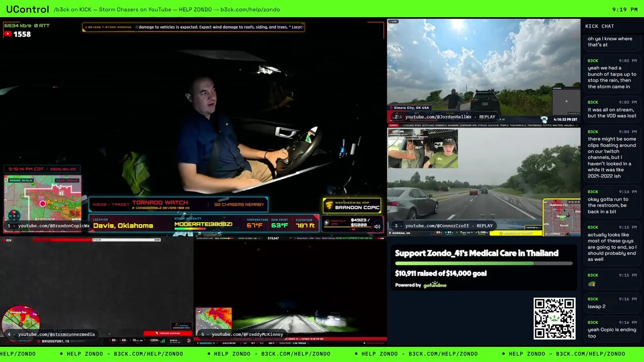Screen dimensions: 644x362
Task: Click the emote in B3CK's 9:15 PM chat message
Action: (x=592, y=284)
